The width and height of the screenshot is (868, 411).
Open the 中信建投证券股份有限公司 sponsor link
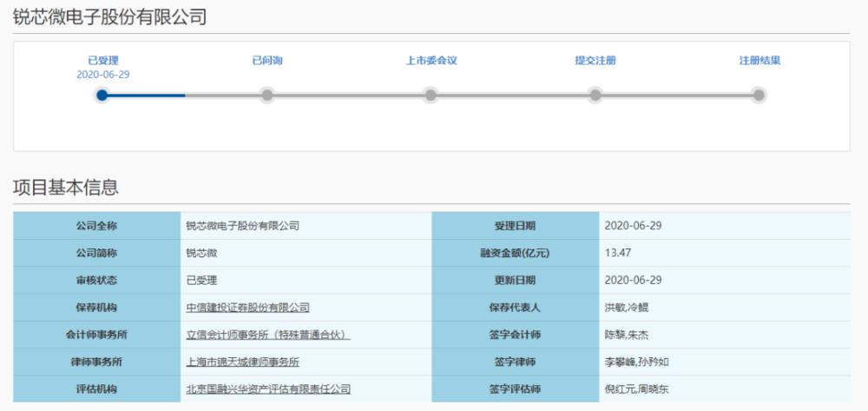pos(247,308)
